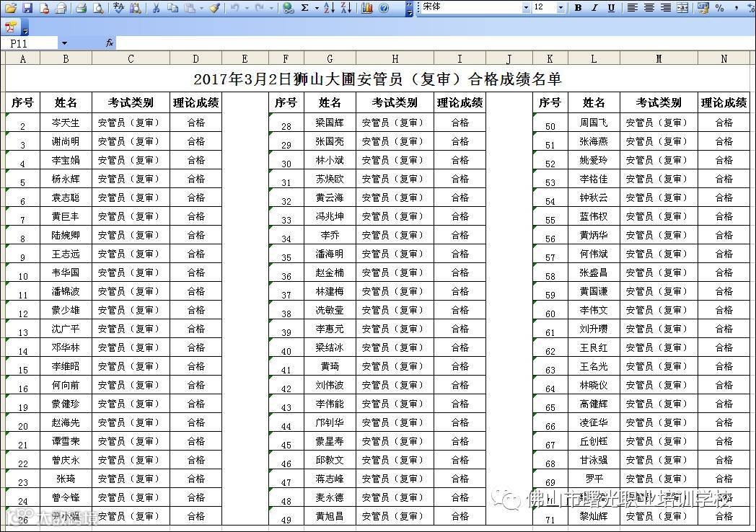Select 理论成绩 header in column N
This screenshot has height=532, width=756.
[724, 102]
